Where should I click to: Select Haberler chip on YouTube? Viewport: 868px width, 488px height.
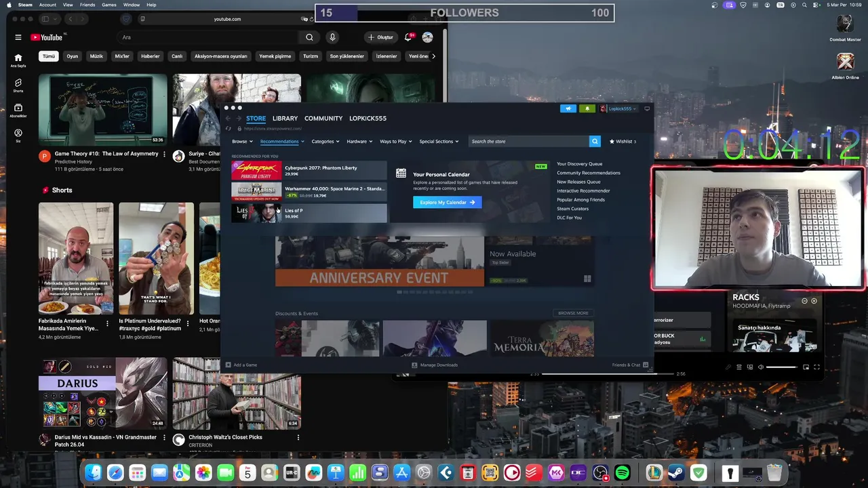(150, 56)
